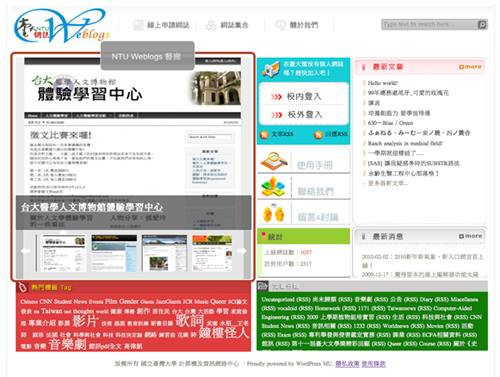Click the search text field

(x=429, y=25)
